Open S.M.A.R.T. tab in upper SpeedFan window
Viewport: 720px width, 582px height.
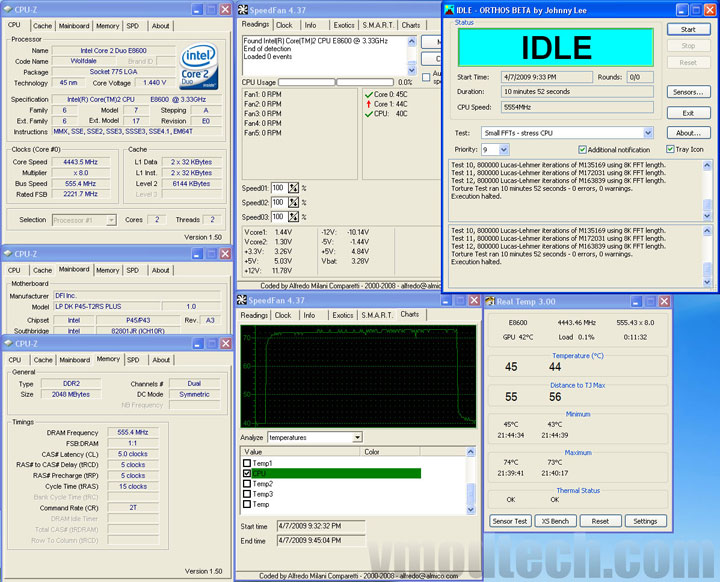coord(378,25)
